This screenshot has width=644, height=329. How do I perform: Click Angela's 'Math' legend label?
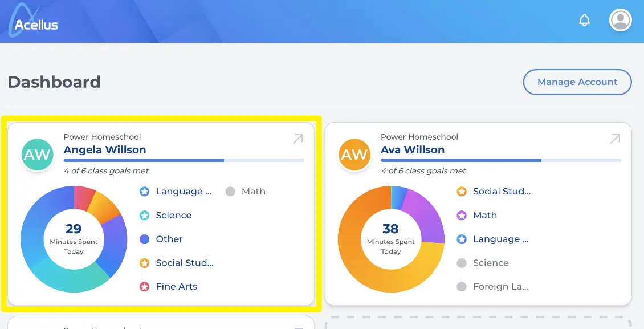point(254,192)
